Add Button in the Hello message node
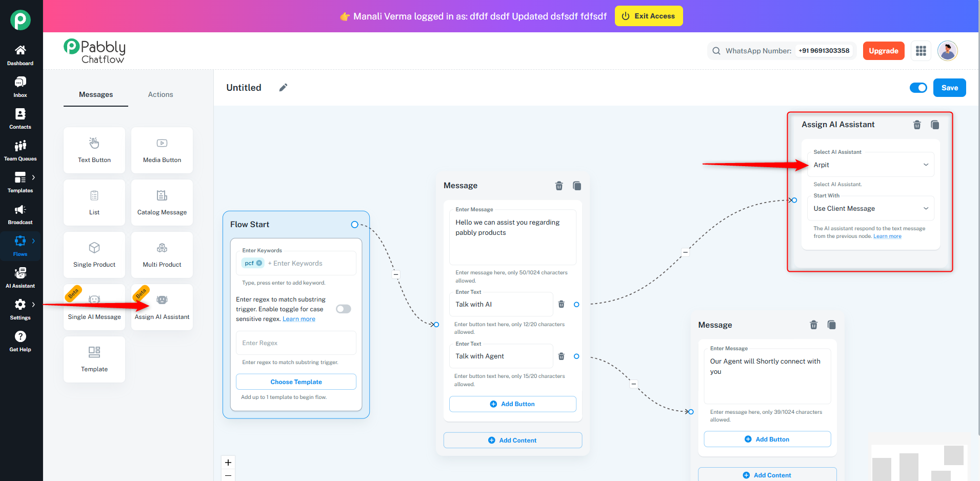The width and height of the screenshot is (980, 481). (512, 404)
